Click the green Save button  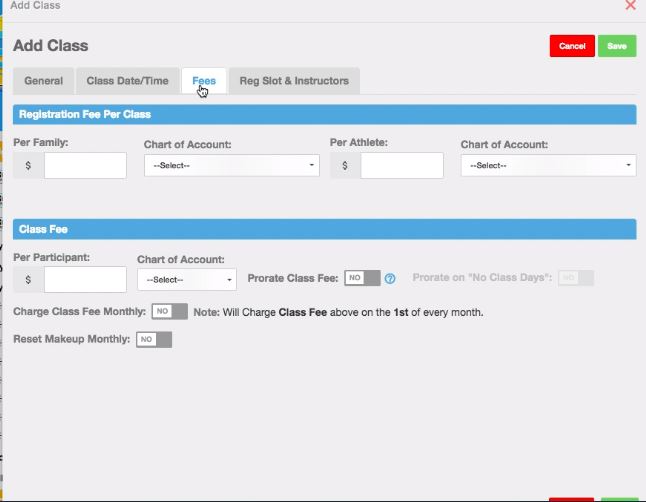(x=617, y=46)
